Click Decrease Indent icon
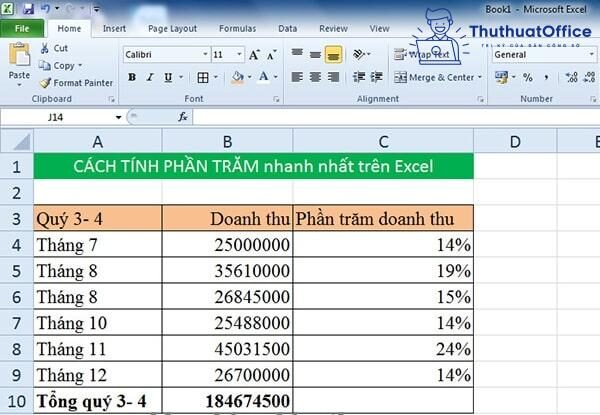Viewport: 600px width, 415px height. [359, 77]
